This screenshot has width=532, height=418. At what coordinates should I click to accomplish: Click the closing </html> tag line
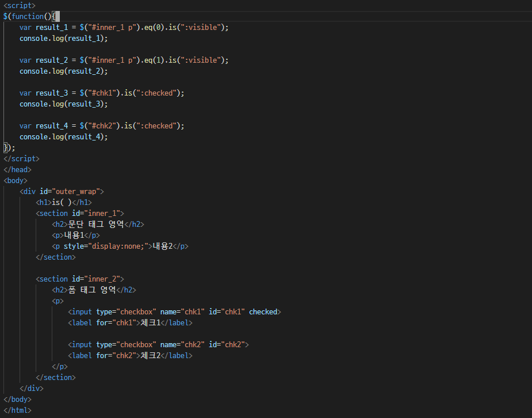17,410
